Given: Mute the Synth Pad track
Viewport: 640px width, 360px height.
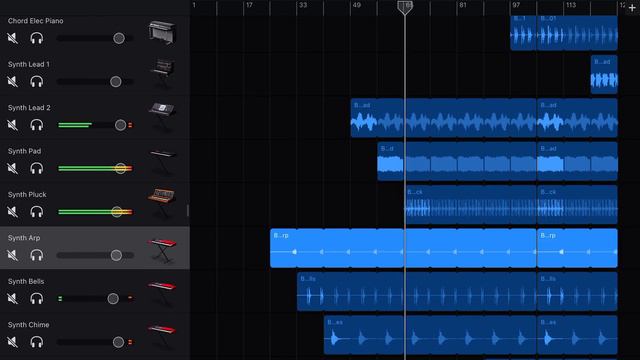Looking at the screenshot, I should coord(13,168).
